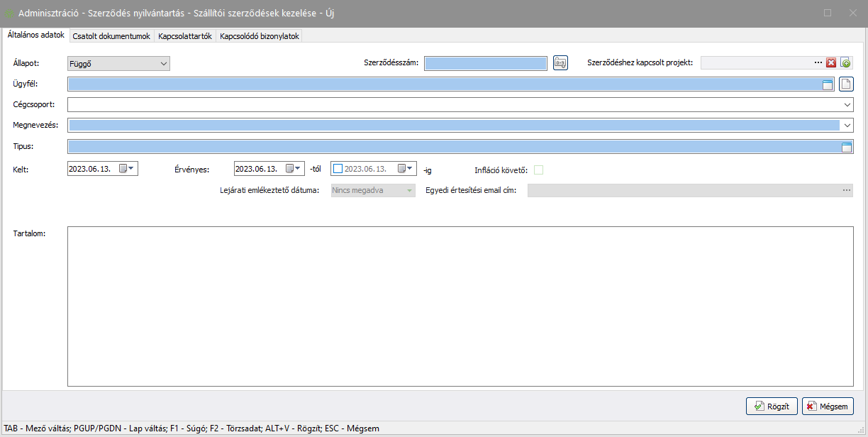Click the contract number generator icon
Screen dimensions: 868x437
[560, 63]
